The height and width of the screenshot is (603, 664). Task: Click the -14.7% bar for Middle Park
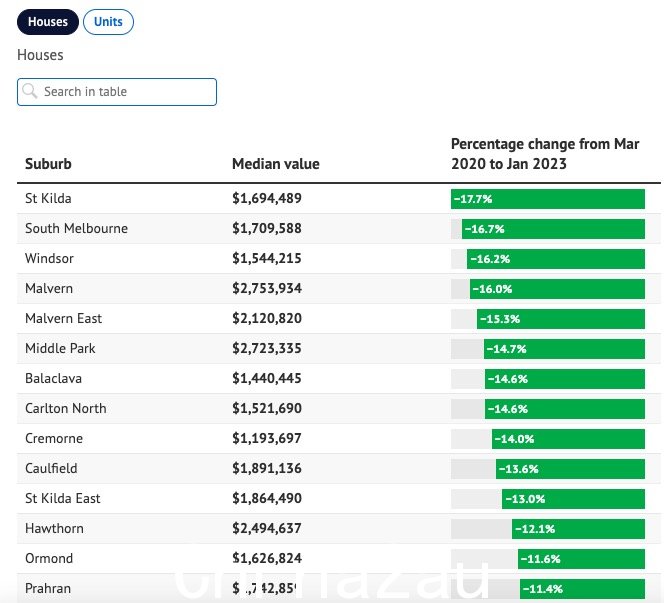(564, 349)
